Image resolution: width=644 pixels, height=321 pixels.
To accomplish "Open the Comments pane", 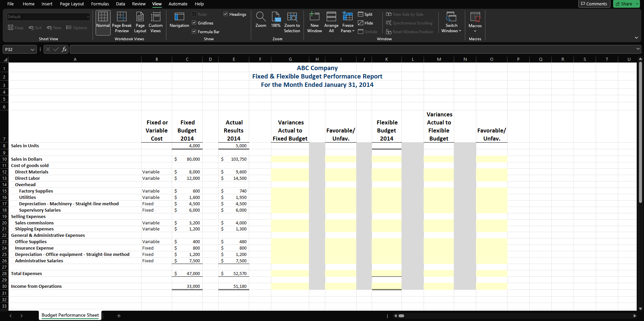I will pyautogui.click(x=594, y=4).
